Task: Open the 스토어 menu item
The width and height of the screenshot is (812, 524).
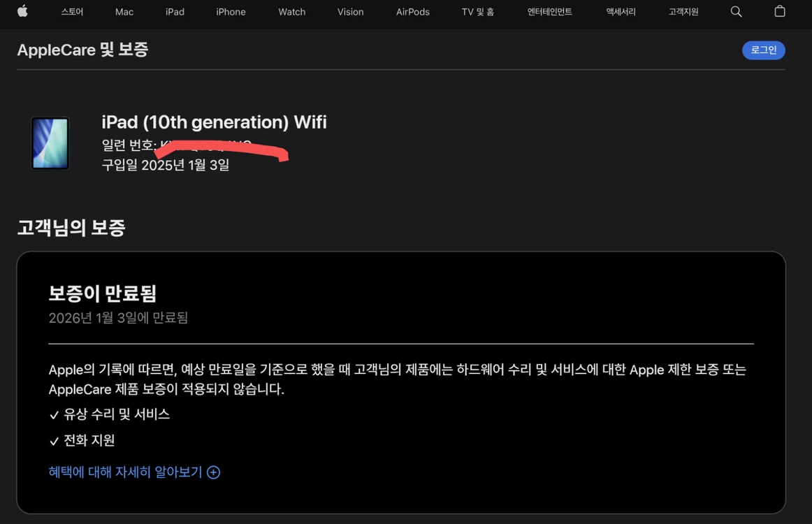Action: click(x=72, y=11)
